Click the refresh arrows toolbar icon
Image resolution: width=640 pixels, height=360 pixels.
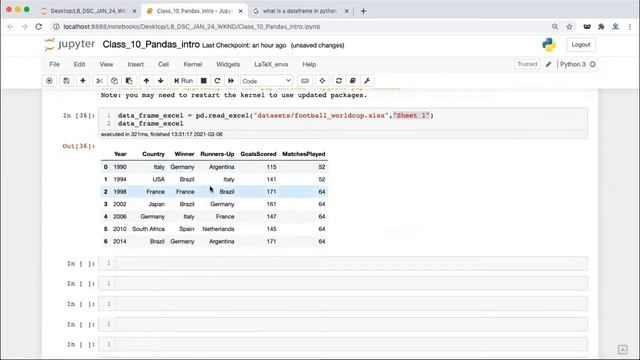coord(338,81)
